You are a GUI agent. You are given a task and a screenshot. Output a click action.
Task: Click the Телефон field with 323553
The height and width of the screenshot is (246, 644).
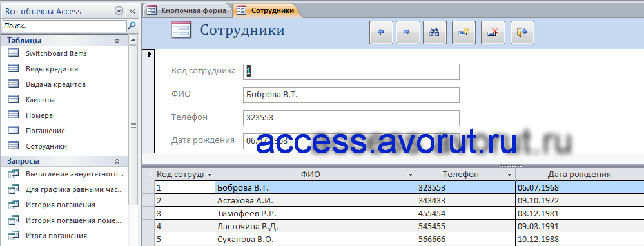click(351, 118)
